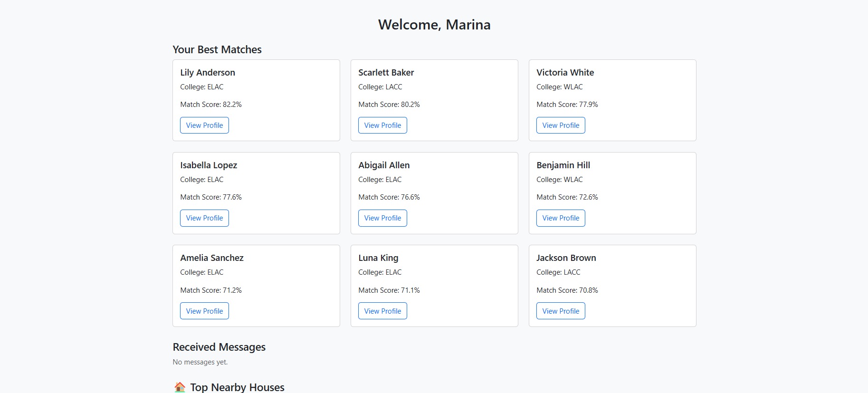Image resolution: width=868 pixels, height=393 pixels.
Task: Click the Benjamin Hill card title
Action: 563,165
